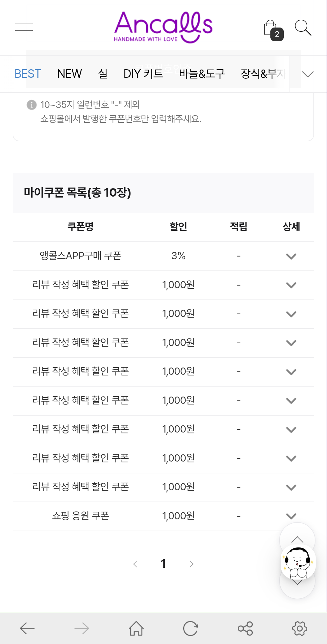The image size is (327, 644).
Task: Expand details for 앵콜스APP구매 쿠폰
Action: click(291, 256)
